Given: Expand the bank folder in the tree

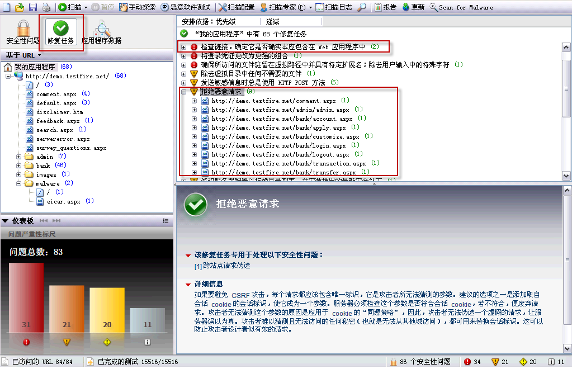Looking at the screenshot, I should click(18, 165).
